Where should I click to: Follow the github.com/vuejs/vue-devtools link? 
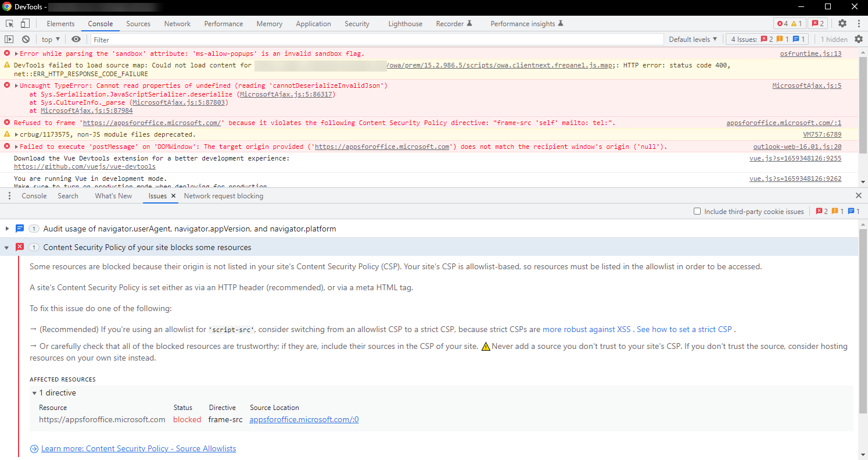coord(85,166)
